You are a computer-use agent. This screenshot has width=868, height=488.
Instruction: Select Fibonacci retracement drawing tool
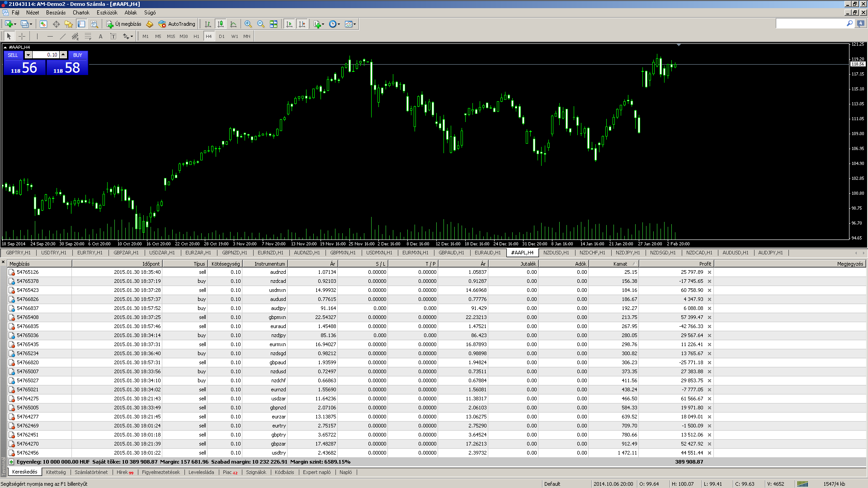[88, 36]
